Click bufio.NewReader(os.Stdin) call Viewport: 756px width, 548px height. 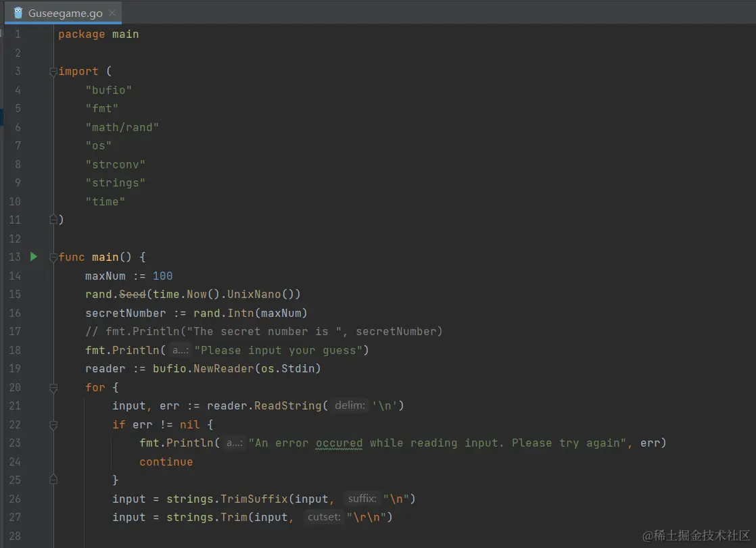click(237, 369)
